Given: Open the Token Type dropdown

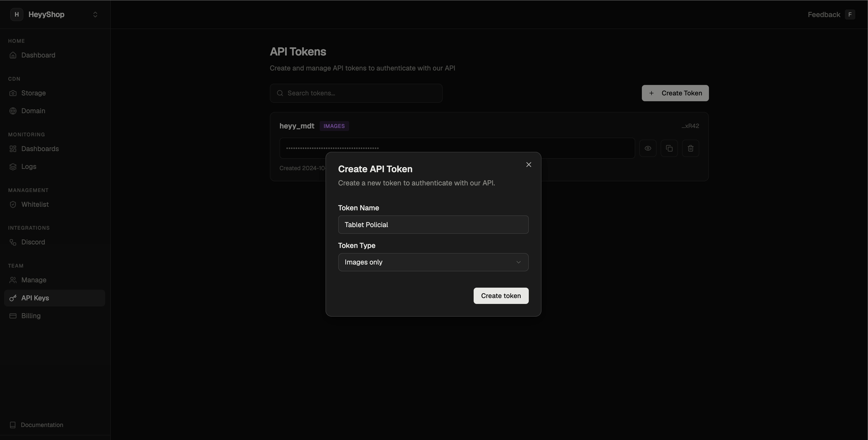Looking at the screenshot, I should click(433, 262).
